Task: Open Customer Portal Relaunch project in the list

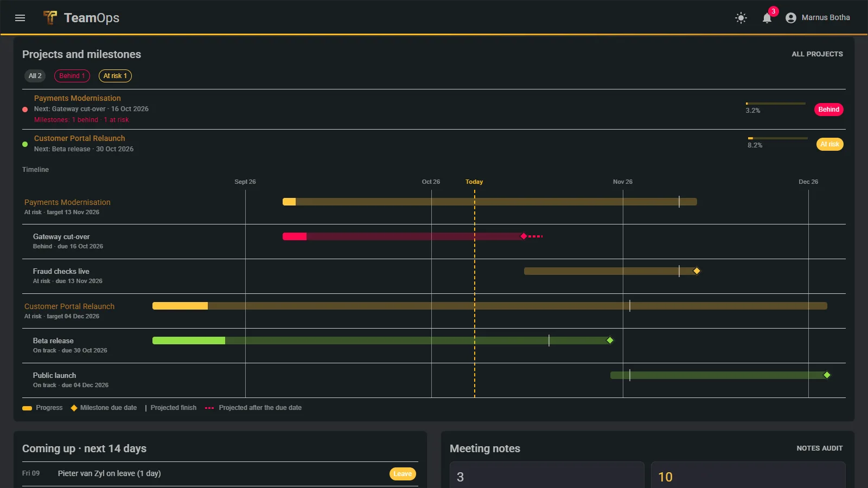Action: click(80, 138)
